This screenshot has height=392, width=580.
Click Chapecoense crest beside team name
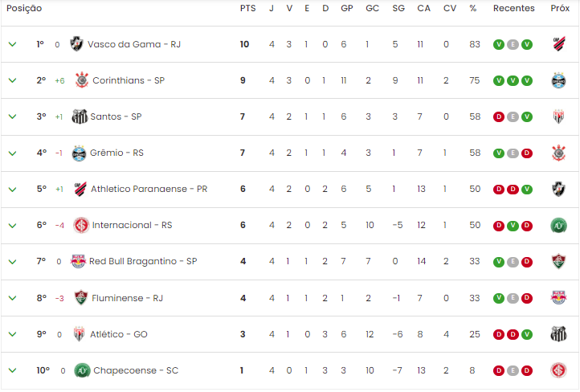[82, 370]
